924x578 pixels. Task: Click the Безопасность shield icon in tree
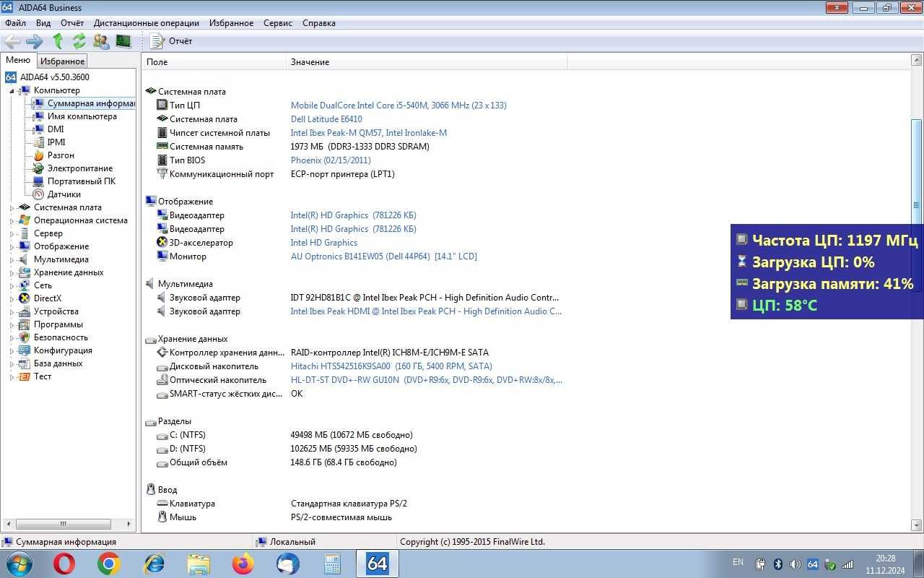25,337
